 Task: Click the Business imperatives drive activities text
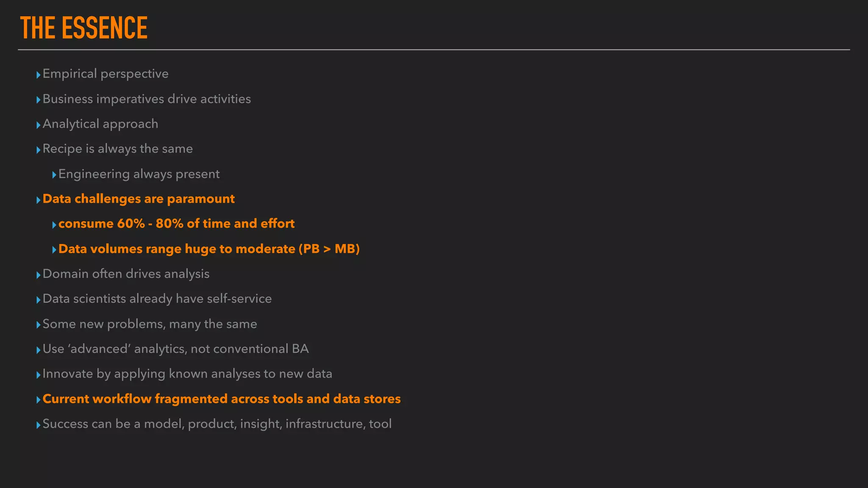tap(147, 99)
